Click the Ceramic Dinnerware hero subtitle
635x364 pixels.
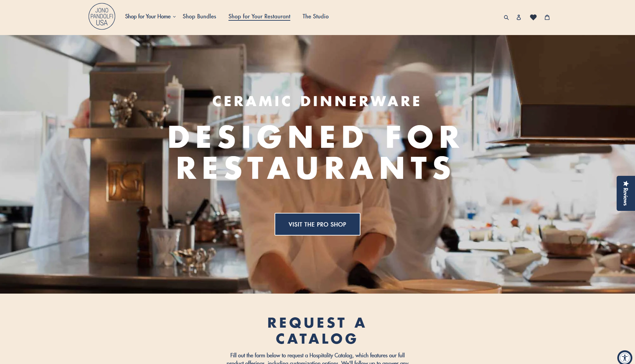pyautogui.click(x=317, y=101)
